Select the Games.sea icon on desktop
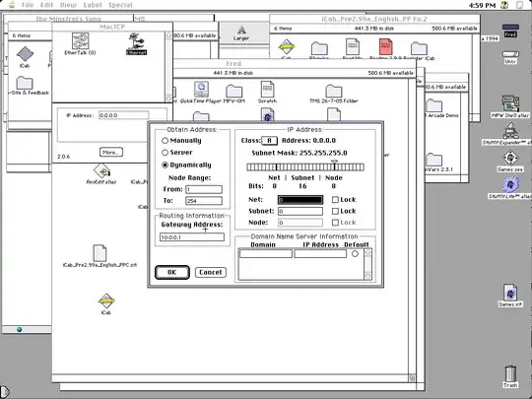 [x=510, y=158]
